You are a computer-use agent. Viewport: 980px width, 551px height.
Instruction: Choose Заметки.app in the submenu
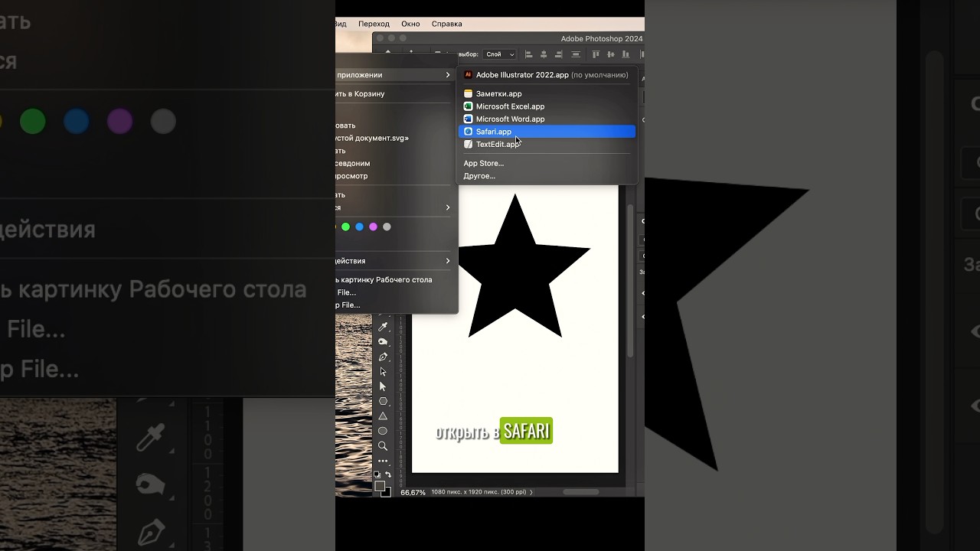click(547, 94)
